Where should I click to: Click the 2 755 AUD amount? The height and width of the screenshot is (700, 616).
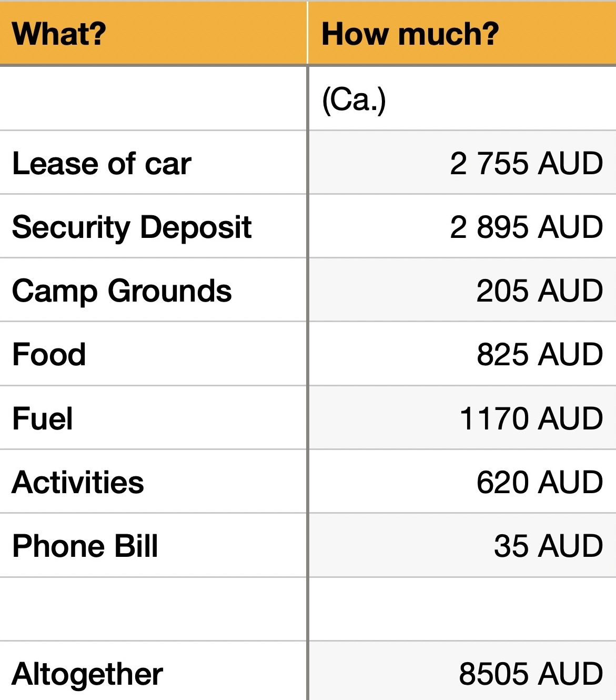[x=526, y=163]
